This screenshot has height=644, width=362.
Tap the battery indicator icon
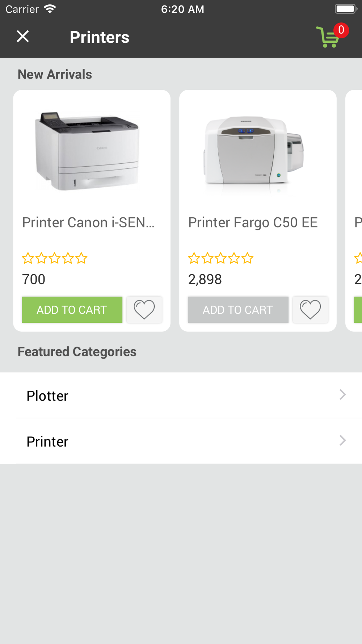[346, 9]
